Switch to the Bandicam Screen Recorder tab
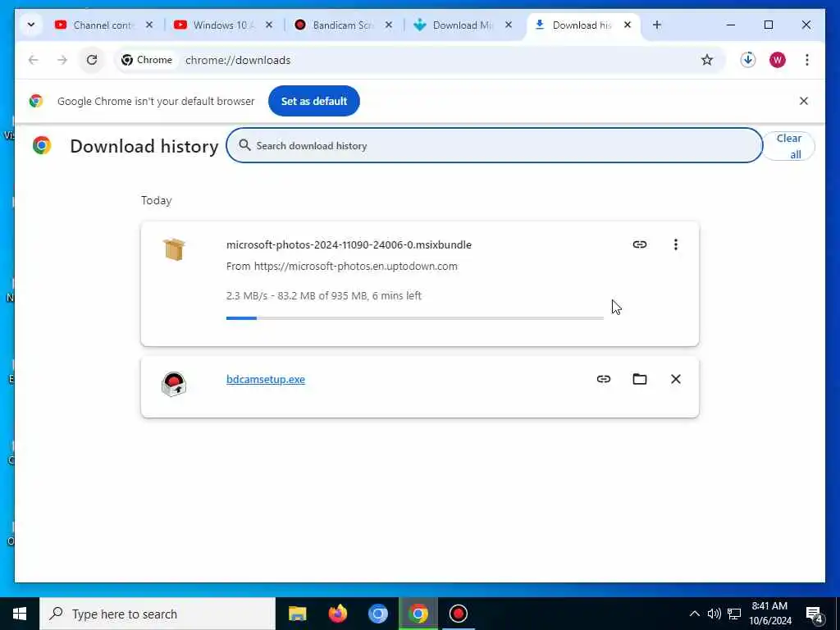The width and height of the screenshot is (840, 630). 335,25
